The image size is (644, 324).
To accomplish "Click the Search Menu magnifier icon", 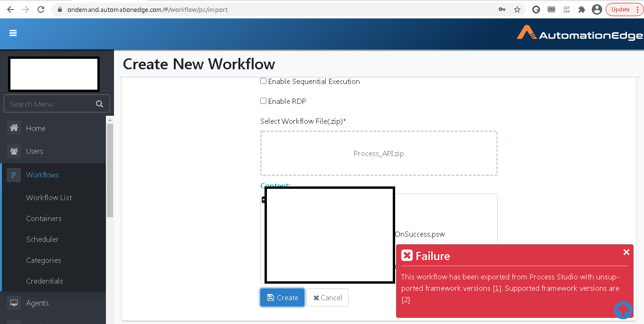I will click(99, 104).
